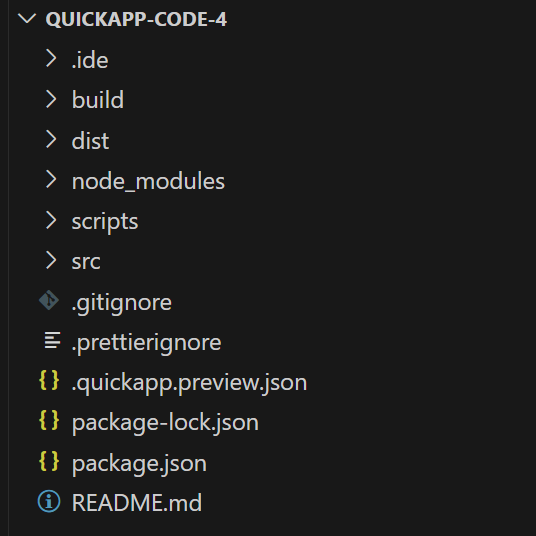The width and height of the screenshot is (536, 536).
Task: Expand the src folder chevron
Action: point(51,260)
